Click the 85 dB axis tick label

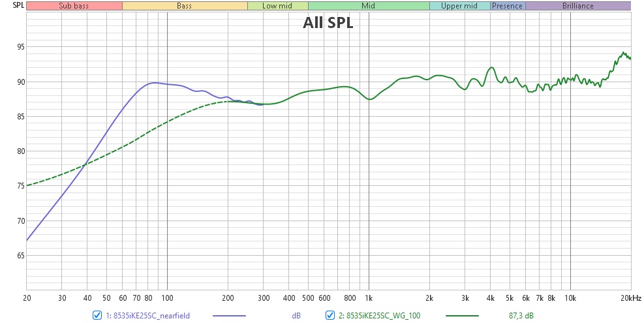pyautogui.click(x=20, y=116)
